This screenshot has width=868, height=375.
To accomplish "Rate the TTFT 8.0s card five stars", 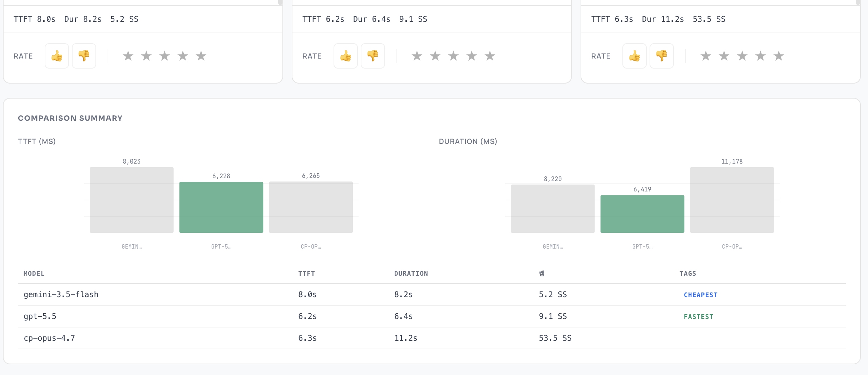I will tap(201, 56).
